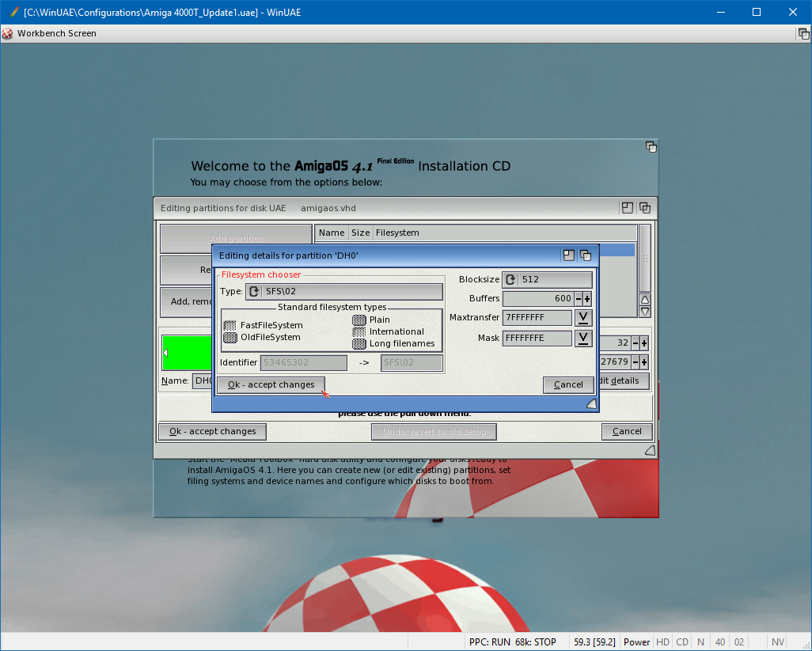Toggle the International filesystem option
Image resolution: width=812 pixels, height=651 pixels.
pos(359,331)
